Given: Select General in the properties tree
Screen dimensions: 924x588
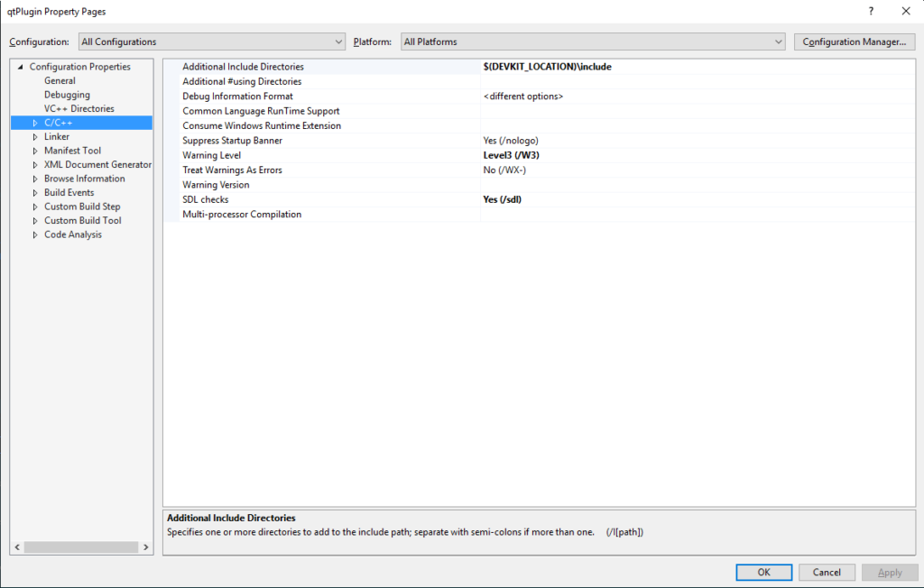Looking at the screenshot, I should (x=60, y=81).
